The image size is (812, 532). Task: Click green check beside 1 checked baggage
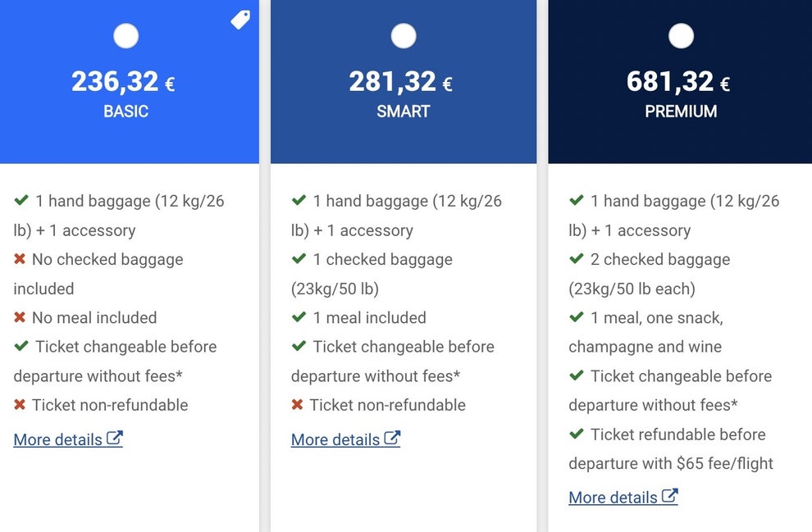point(299,259)
